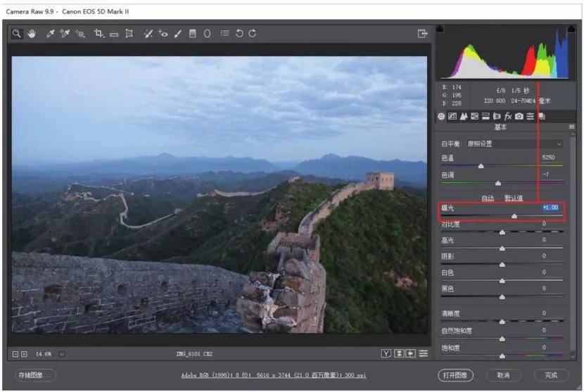Viewport: 584px width, 392px height.
Task: Select the Zoom tool
Action: click(x=16, y=34)
